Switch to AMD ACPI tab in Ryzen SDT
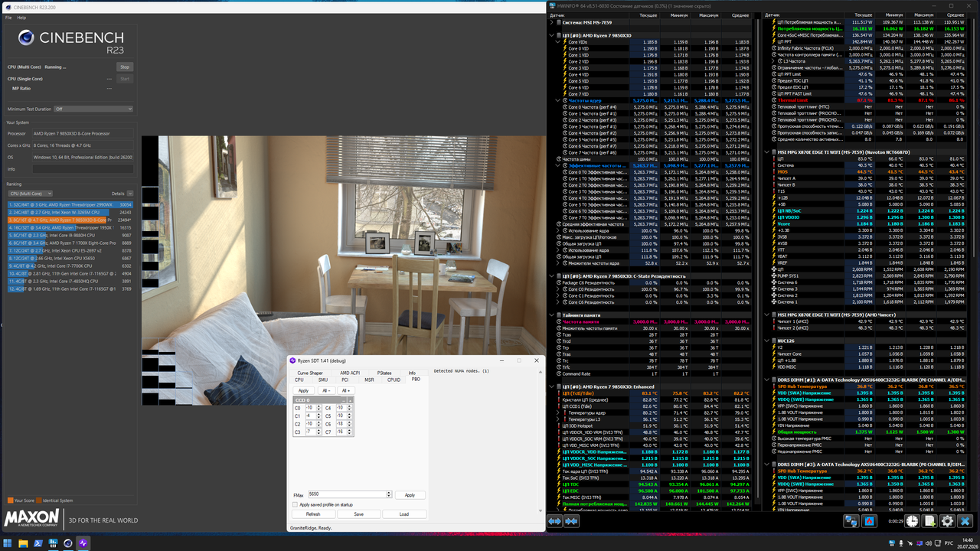Viewport: 980px width, 551px height. pyautogui.click(x=350, y=373)
